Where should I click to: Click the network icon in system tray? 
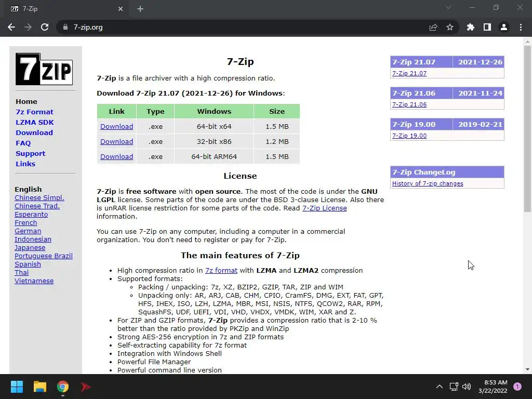454,387
